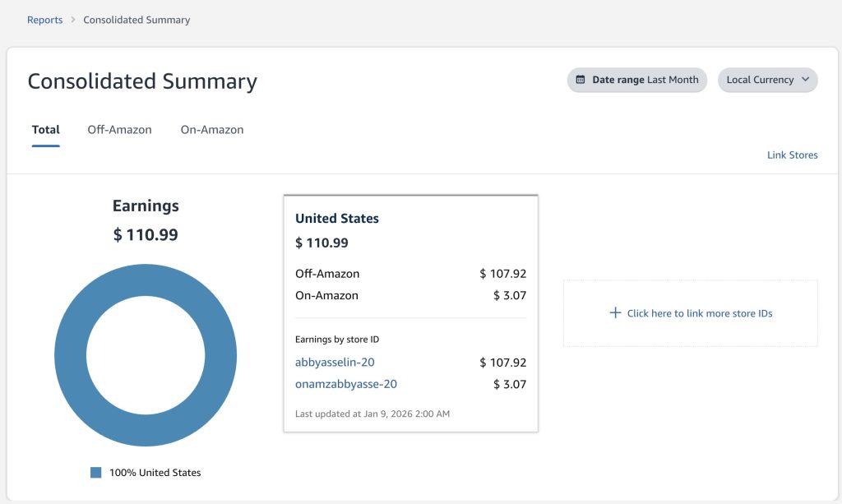
Task: Go to Reports in the breadcrumb
Action: (44, 20)
